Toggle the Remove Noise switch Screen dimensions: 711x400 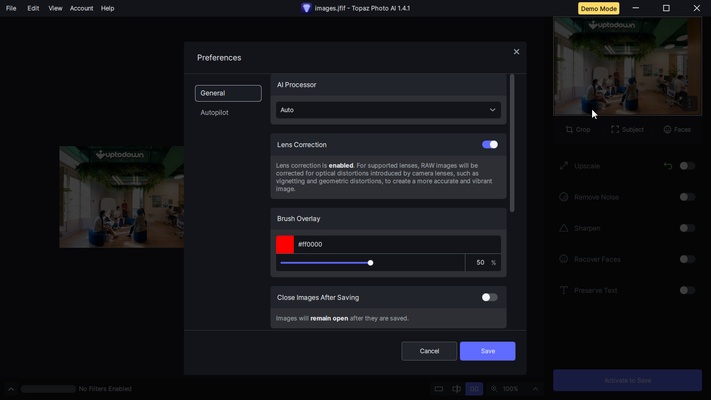(687, 197)
